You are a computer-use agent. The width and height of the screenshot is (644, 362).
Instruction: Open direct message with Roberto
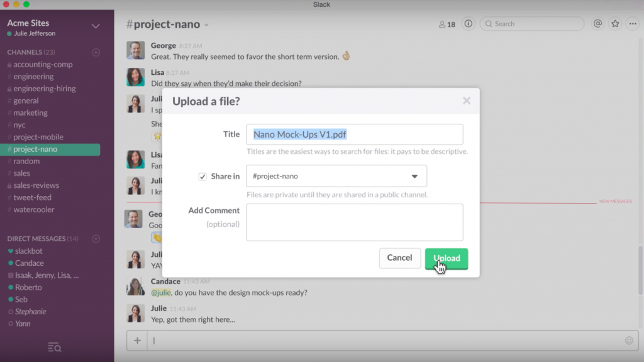tap(28, 287)
